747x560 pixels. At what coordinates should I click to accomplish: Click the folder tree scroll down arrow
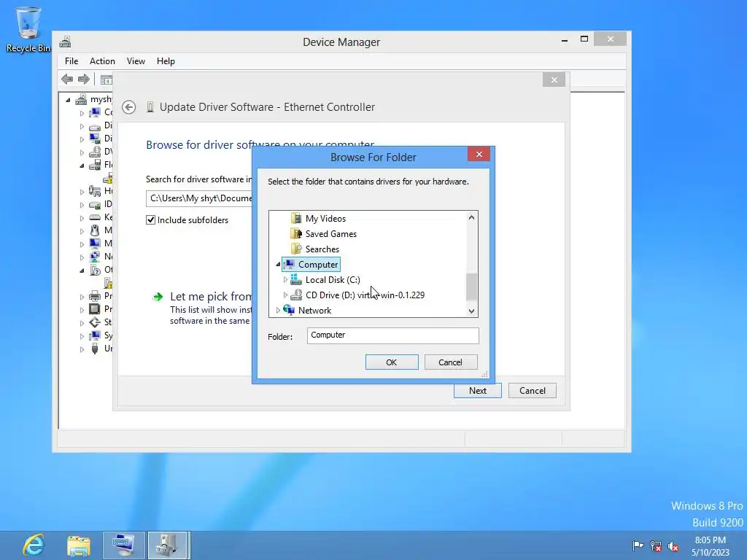(471, 311)
